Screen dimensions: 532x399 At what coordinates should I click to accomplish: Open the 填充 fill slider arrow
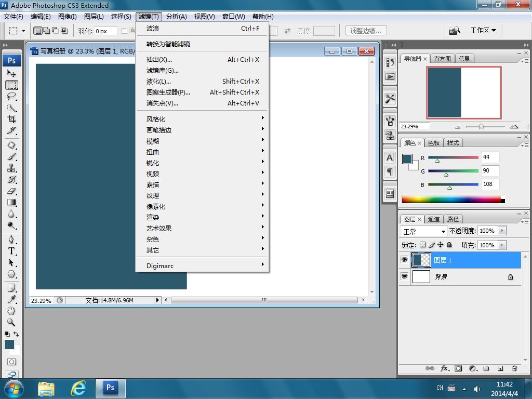tap(502, 245)
